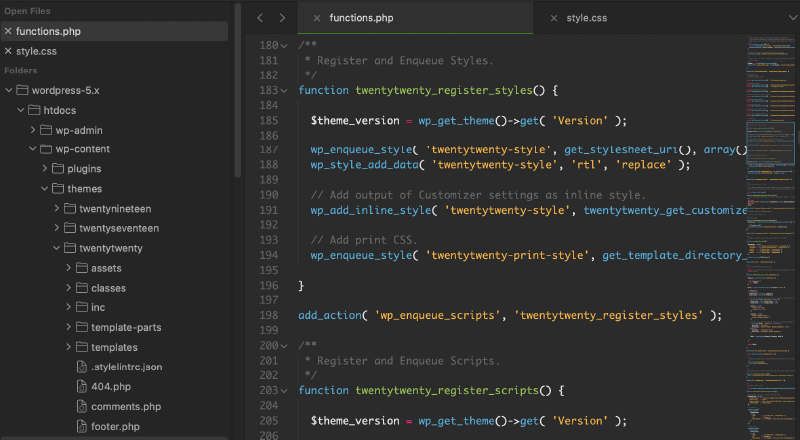Click the wp-admin folder icon
Image resolution: width=800 pixels, height=440 pixels.
[46, 130]
